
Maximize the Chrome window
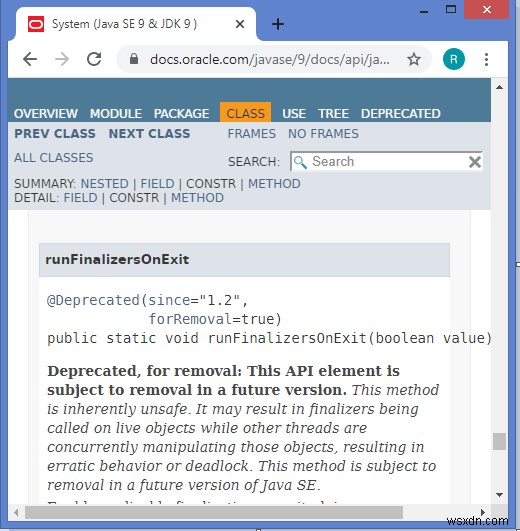click(x=451, y=9)
